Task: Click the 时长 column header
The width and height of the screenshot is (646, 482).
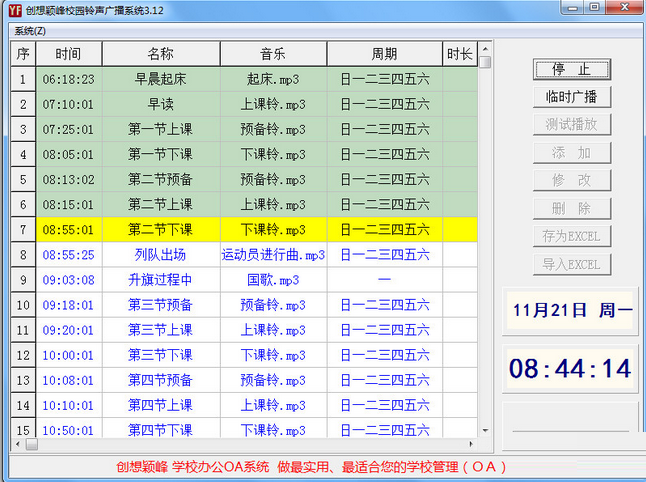Action: tap(460, 54)
